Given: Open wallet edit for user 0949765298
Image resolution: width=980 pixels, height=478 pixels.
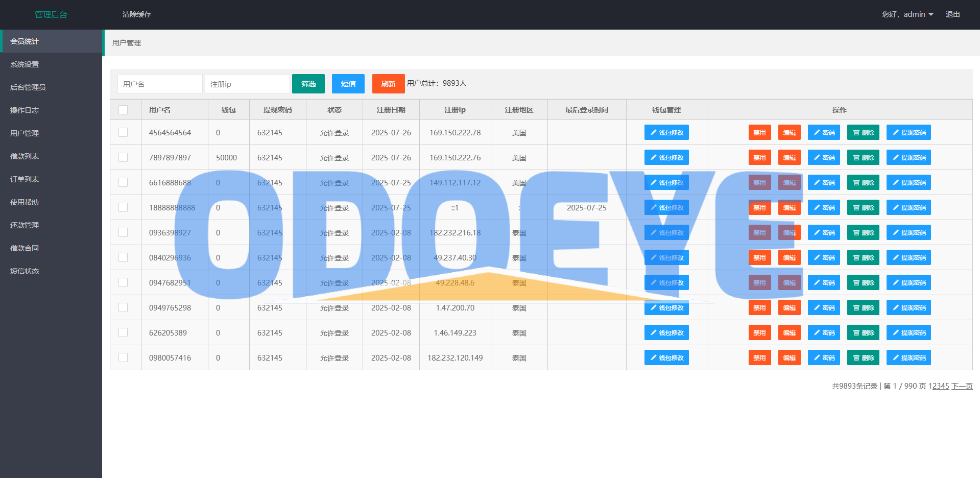Looking at the screenshot, I should (666, 307).
